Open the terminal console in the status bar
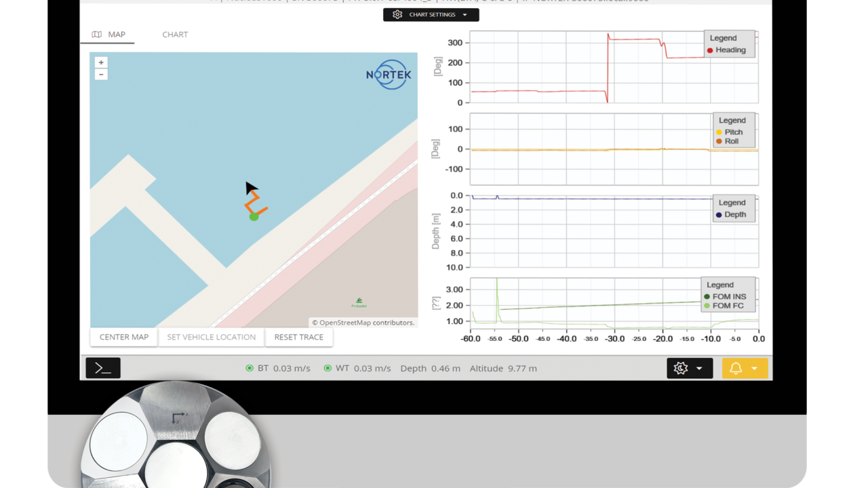The image size is (868, 488). [102, 368]
